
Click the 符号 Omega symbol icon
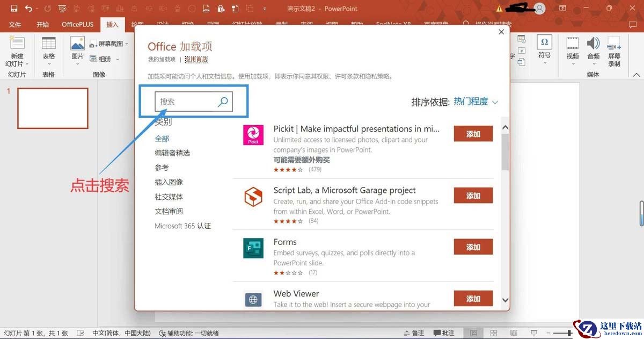(544, 42)
